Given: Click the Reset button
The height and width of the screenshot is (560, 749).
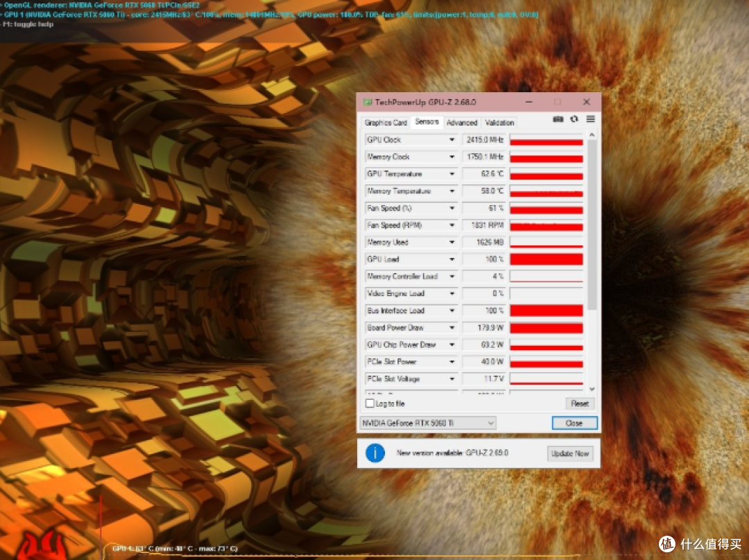Looking at the screenshot, I should 580,404.
